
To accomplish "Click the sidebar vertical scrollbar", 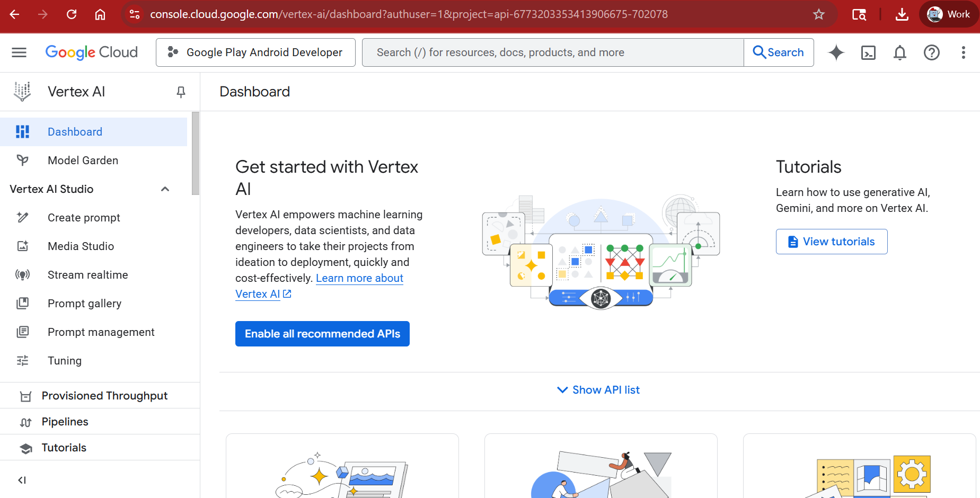I will coord(196,154).
